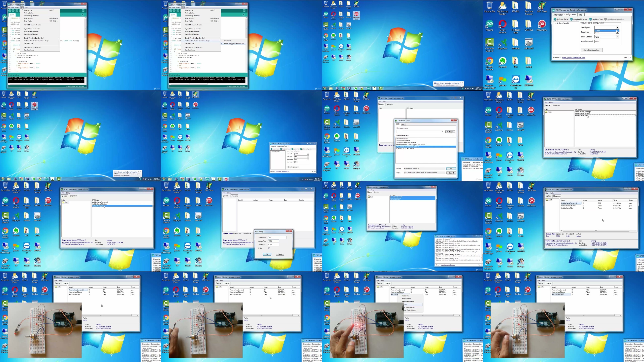Open the Flow Control dropdown
644x362 pixels.
point(617,37)
